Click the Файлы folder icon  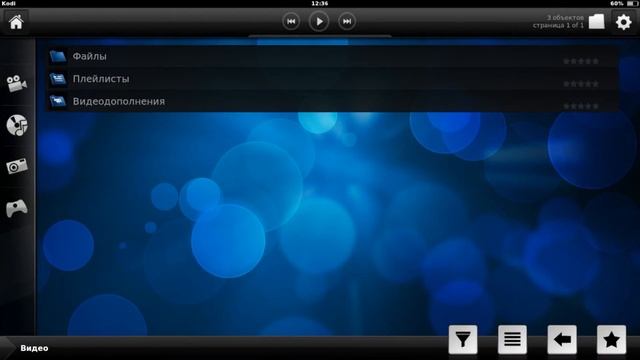pyautogui.click(x=58, y=56)
